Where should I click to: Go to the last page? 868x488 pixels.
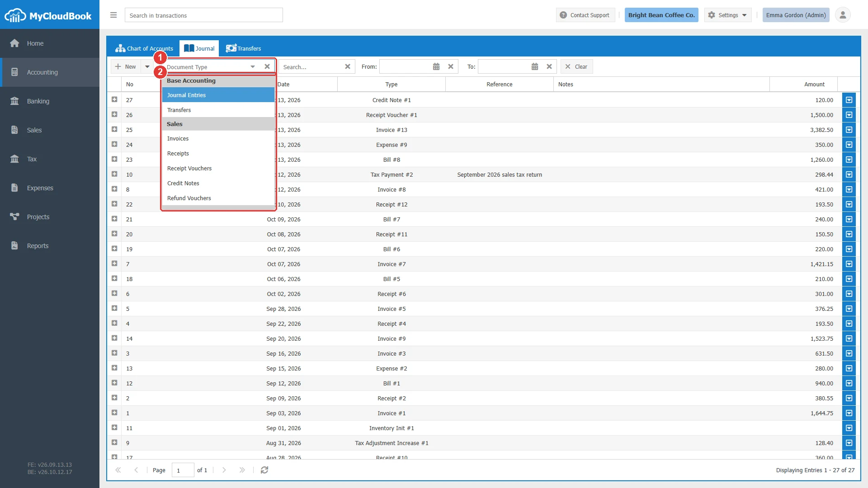[242, 470]
